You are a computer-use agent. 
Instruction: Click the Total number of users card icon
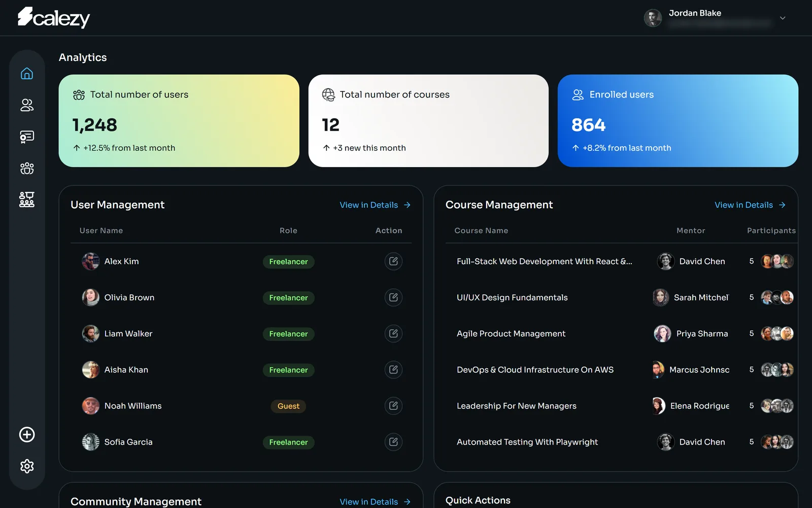tap(79, 95)
